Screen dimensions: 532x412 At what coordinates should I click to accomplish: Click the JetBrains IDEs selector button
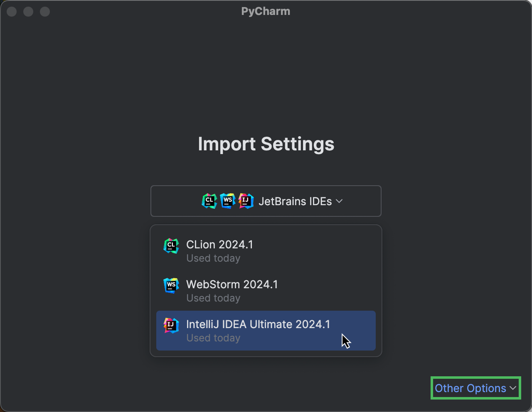click(x=266, y=201)
